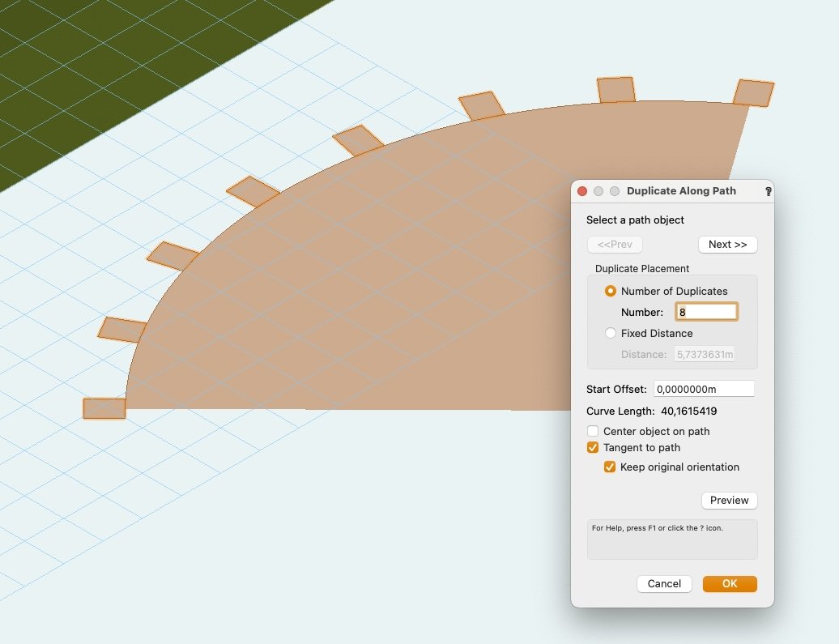Click the Next >> button

(727, 245)
